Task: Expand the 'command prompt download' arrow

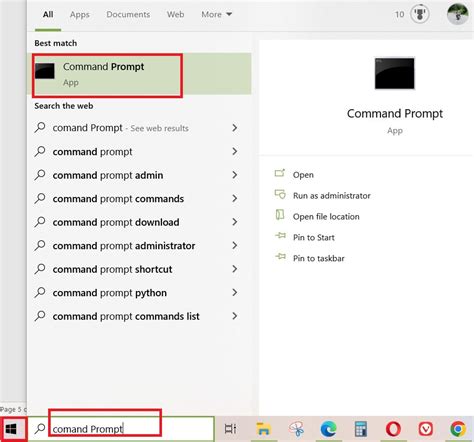Action: tap(235, 222)
